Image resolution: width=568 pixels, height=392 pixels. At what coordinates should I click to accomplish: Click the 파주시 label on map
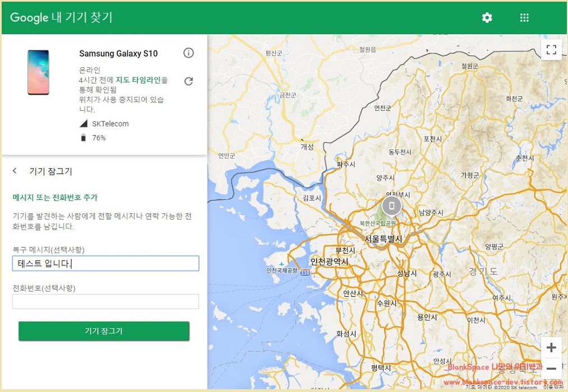pyautogui.click(x=346, y=164)
